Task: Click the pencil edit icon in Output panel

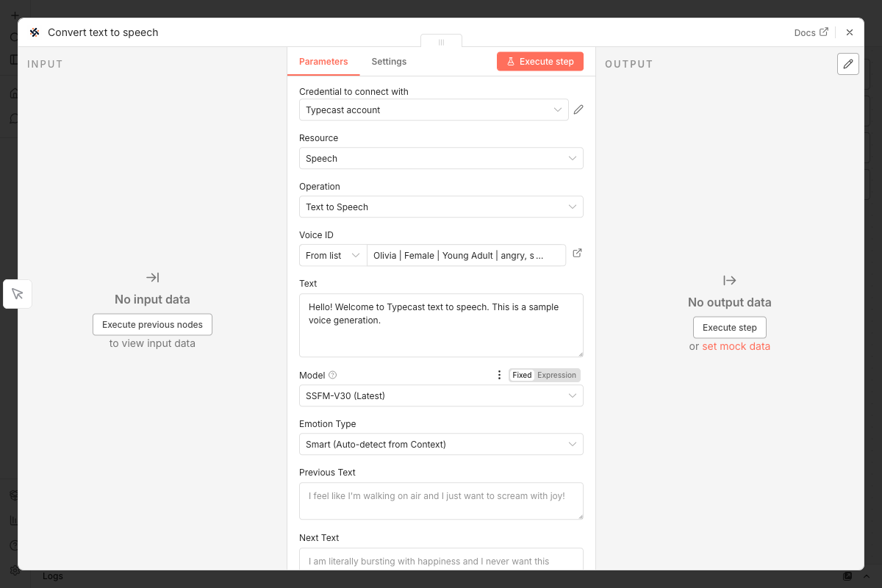Action: [848, 64]
